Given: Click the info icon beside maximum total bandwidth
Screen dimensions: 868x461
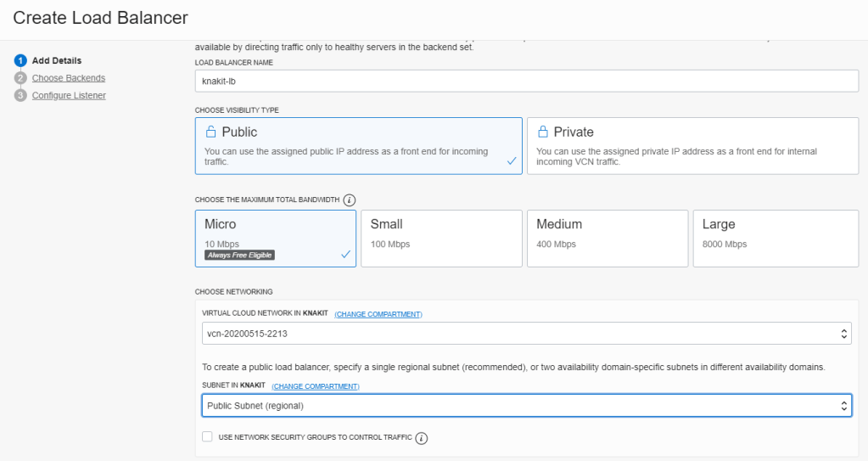Looking at the screenshot, I should tap(349, 200).
